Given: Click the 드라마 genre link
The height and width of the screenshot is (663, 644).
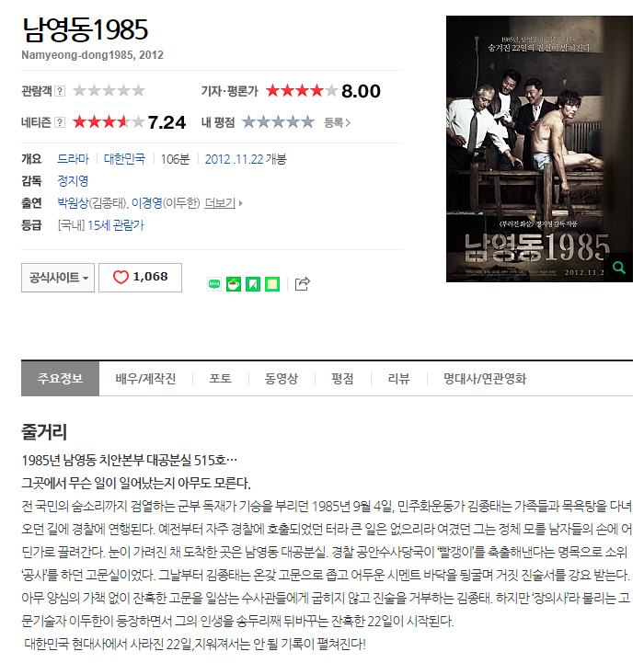Looking at the screenshot, I should [74, 159].
